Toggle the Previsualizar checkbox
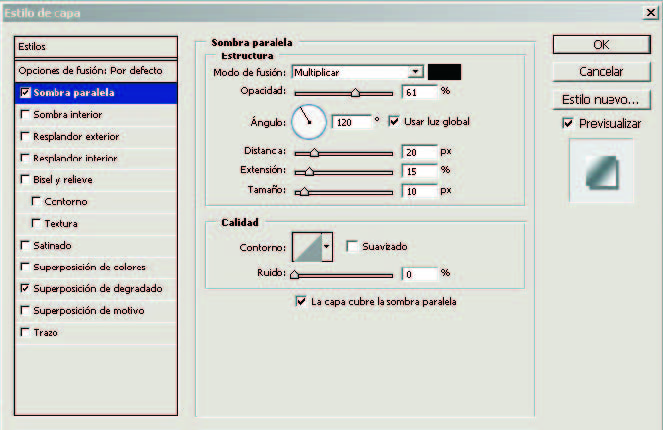663x430 pixels. pyautogui.click(x=568, y=123)
